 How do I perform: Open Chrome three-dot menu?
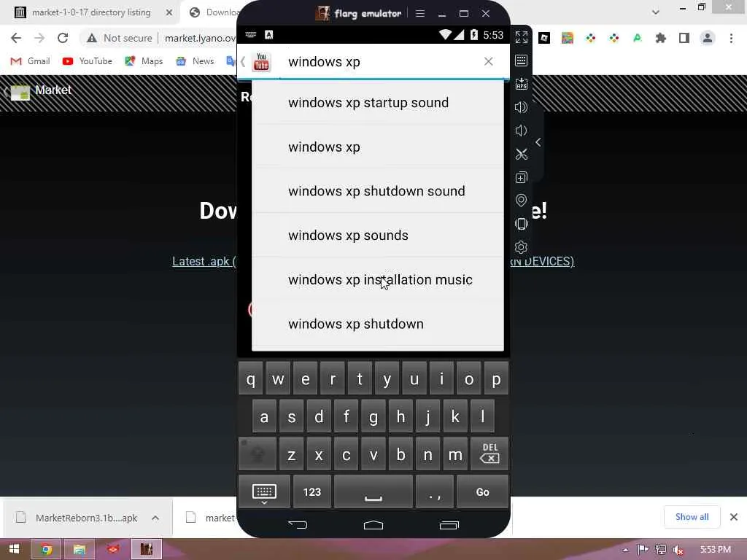[x=731, y=38]
